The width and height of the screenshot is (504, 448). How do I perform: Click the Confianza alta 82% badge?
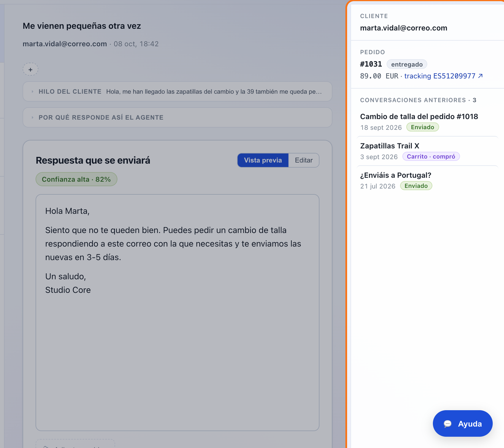point(76,179)
